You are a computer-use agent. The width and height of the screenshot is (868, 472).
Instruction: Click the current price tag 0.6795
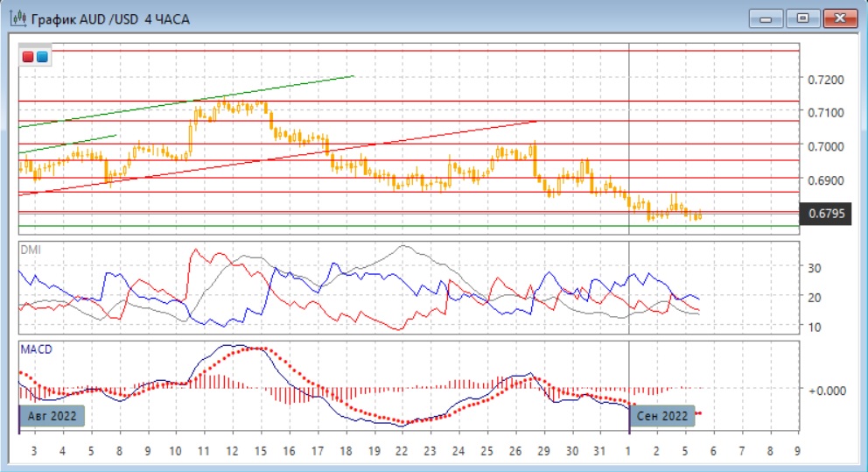coord(826,213)
